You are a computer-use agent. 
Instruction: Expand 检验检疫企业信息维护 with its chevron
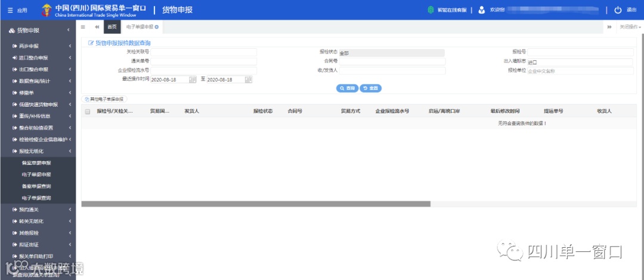70,139
